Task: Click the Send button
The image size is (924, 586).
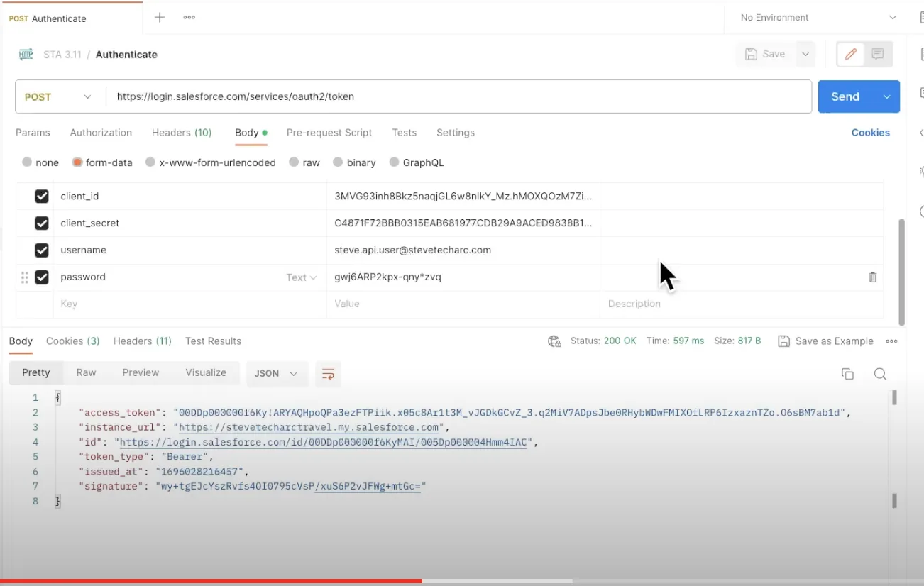Action: [845, 96]
